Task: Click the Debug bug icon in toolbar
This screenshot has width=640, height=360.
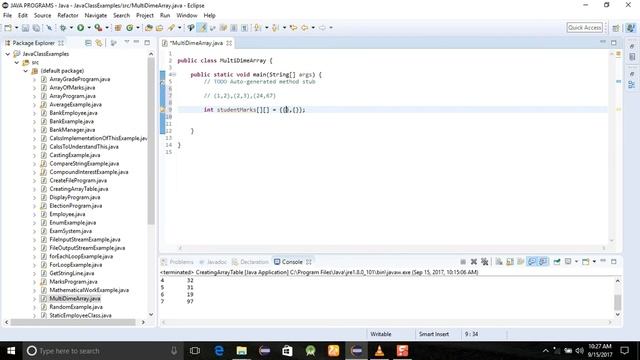Action: pos(63,28)
